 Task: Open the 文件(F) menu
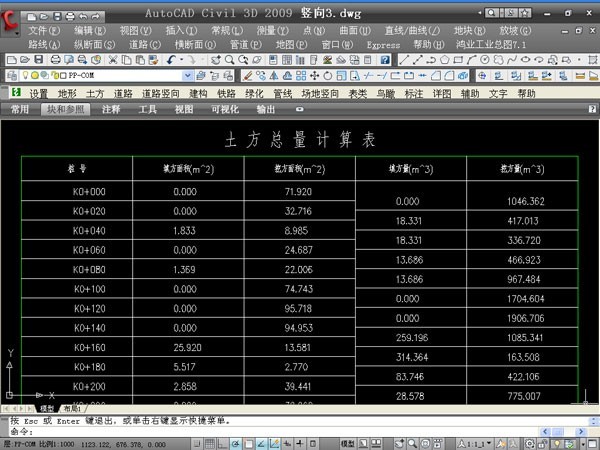(43, 31)
